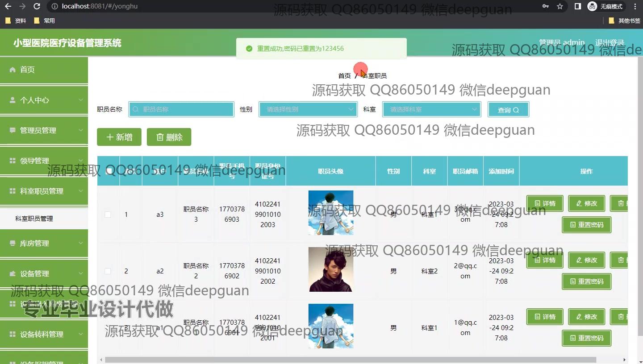
Task: Click the 新增 add button
Action: coord(119,137)
